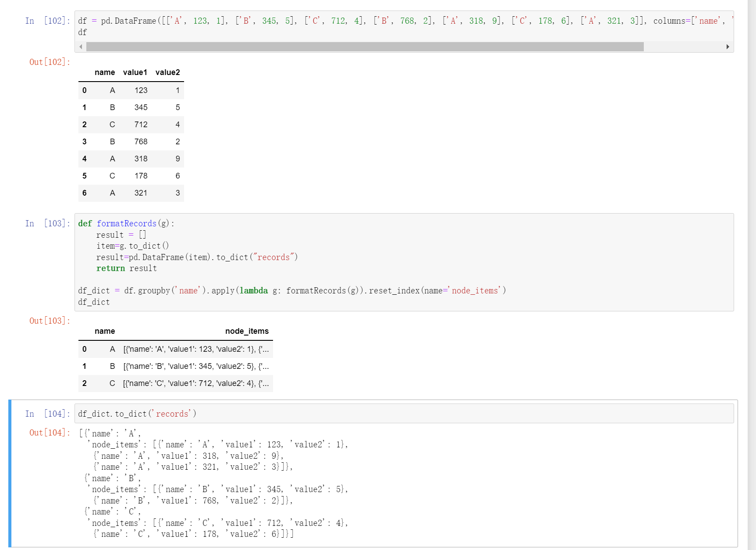Screen dimensions: 756x550
Task: Click the df.groupby('name') code line
Action: [292, 290]
